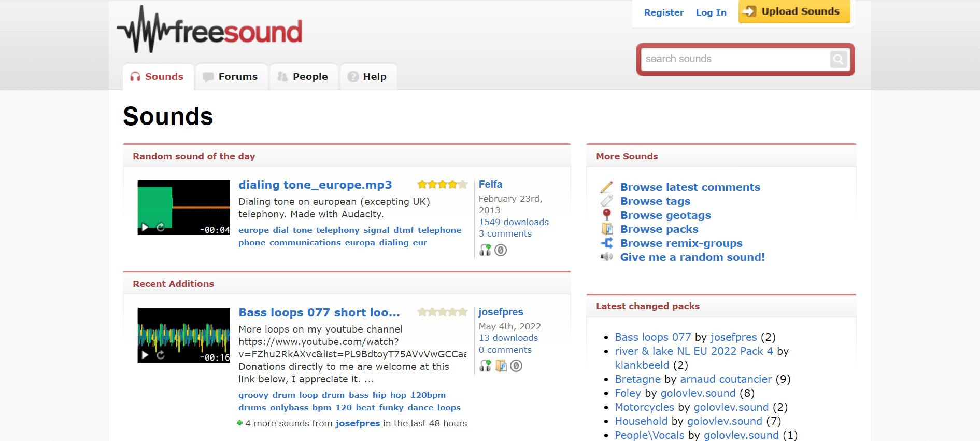Click the pencil icon for latest comments
Viewport: 980px width, 441px height.
coord(606,187)
